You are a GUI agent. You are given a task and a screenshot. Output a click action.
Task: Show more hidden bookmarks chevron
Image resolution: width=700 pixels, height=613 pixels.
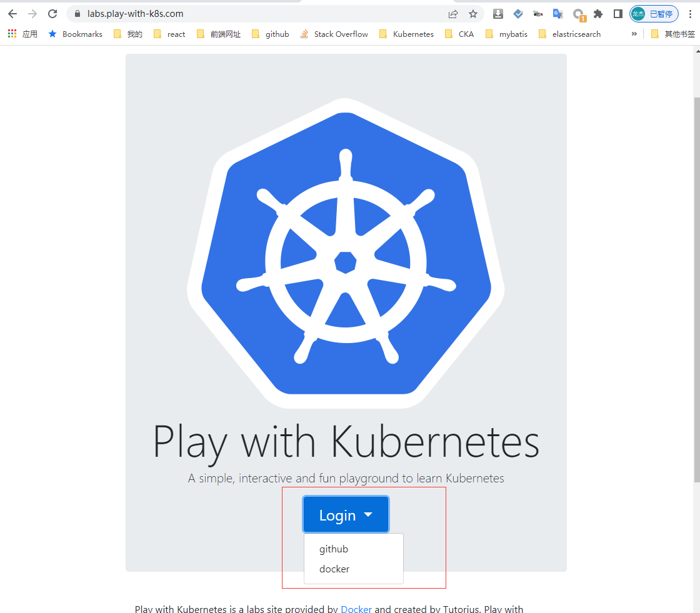coord(634,34)
